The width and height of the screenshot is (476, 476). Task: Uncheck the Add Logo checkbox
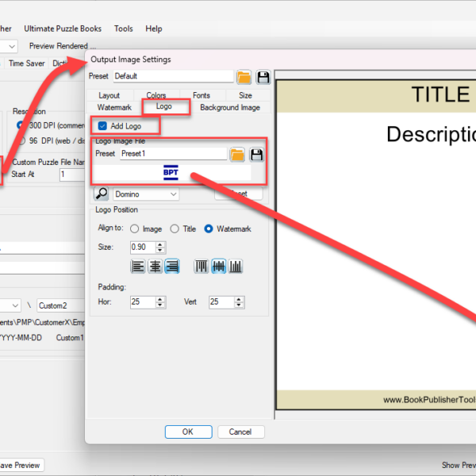[103, 126]
